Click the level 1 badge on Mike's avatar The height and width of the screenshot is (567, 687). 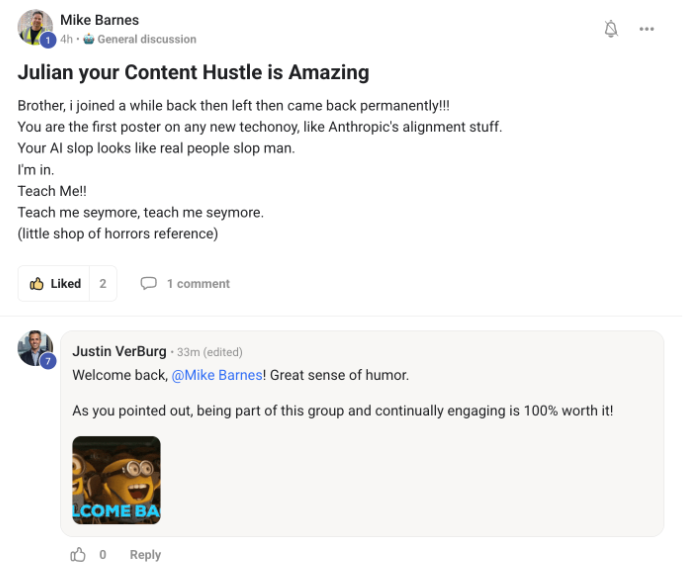point(48,41)
